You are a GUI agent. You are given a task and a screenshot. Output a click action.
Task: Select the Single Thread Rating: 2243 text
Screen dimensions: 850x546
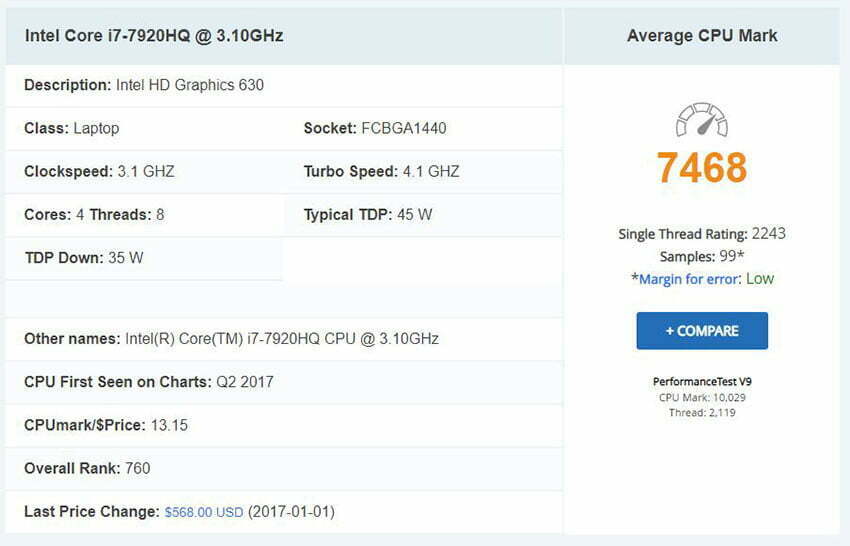coord(702,234)
